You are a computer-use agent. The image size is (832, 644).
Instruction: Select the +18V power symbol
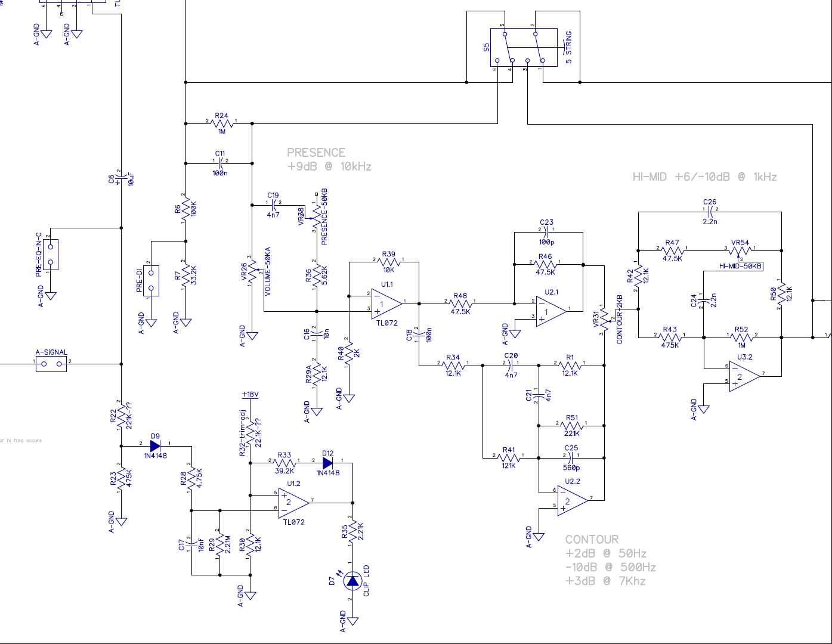point(250,395)
